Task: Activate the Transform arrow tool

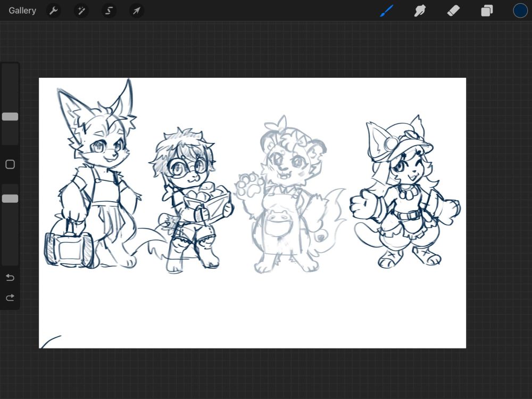Action: point(136,11)
